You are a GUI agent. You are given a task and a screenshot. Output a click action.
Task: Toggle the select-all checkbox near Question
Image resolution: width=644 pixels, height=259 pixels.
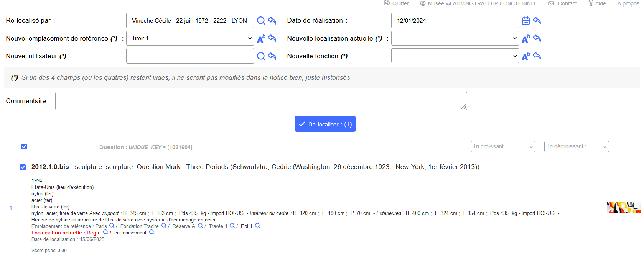point(24,147)
